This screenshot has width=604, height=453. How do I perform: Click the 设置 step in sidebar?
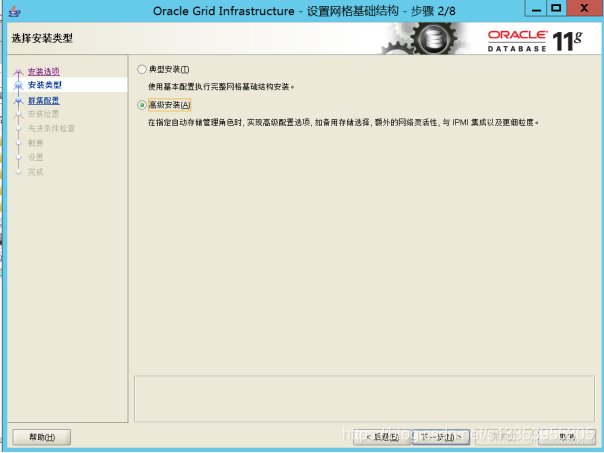35,157
